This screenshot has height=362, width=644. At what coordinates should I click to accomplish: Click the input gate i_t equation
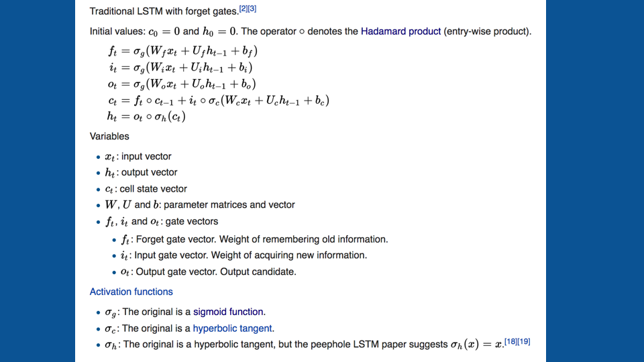tap(180, 67)
